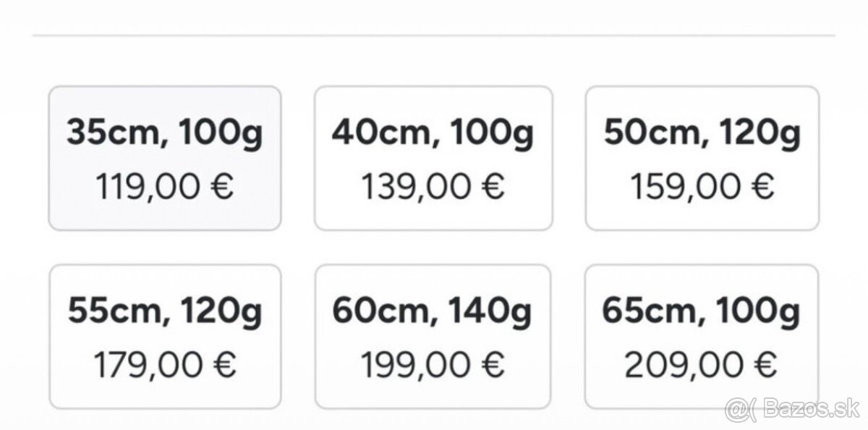This screenshot has height=430, width=868.
Task: Tap the "65cm, 100g" bold label
Action: [702, 312]
